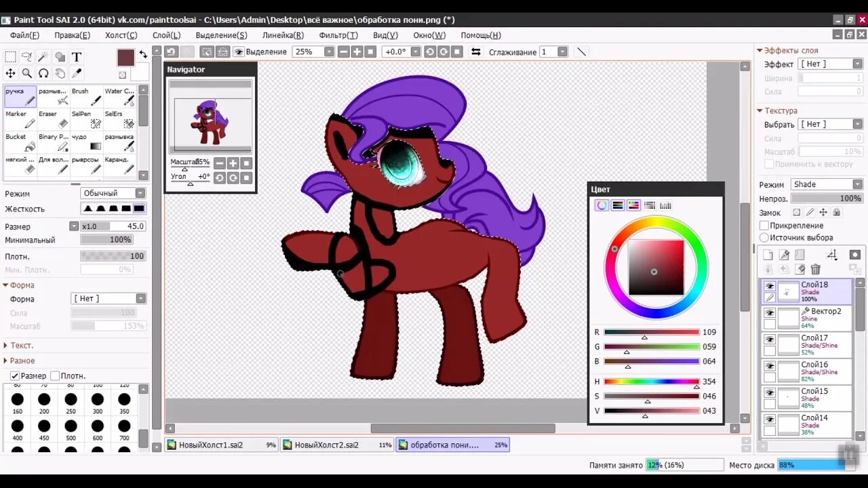Click the flip canvas horizontally icon
This screenshot has width=868, height=488.
[476, 52]
